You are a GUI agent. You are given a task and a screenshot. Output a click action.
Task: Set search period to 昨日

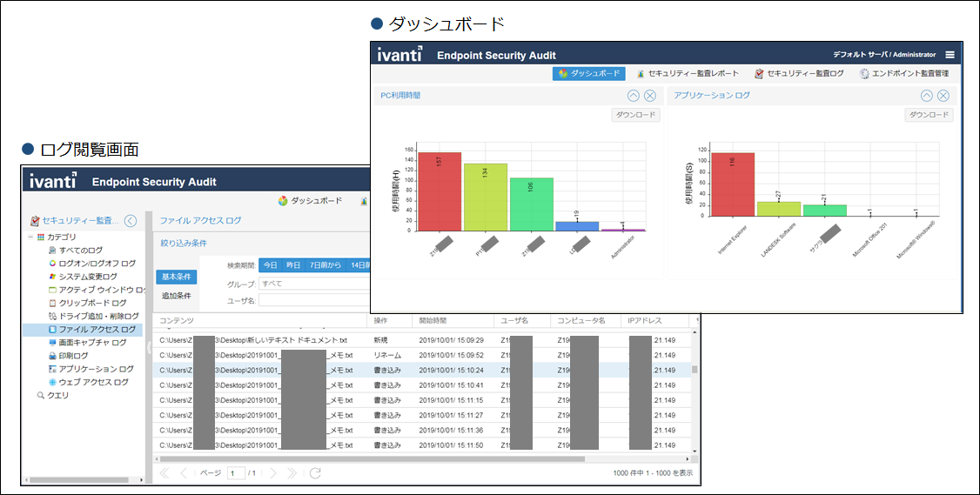(x=294, y=265)
